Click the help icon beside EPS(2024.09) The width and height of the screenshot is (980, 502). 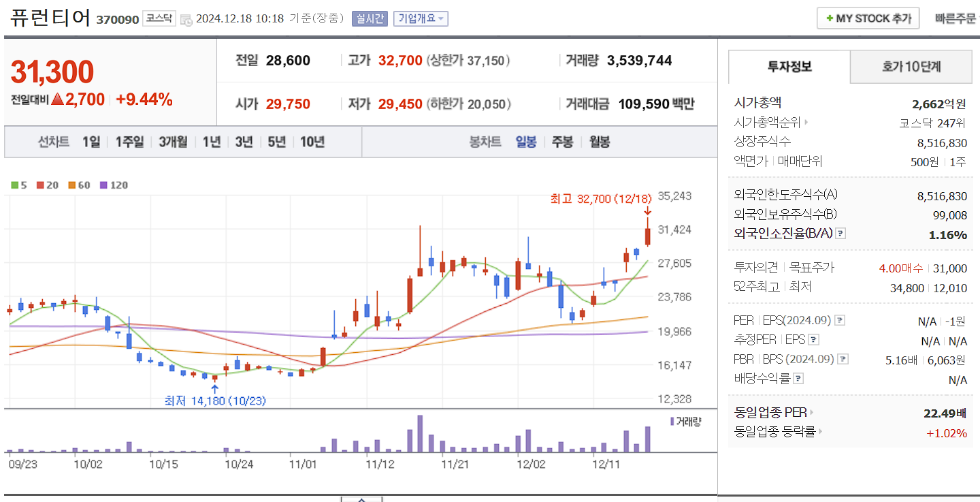pos(839,321)
